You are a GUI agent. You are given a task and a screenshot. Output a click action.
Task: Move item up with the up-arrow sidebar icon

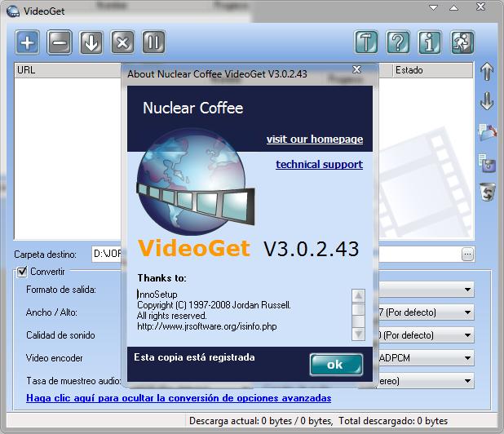[x=487, y=71]
